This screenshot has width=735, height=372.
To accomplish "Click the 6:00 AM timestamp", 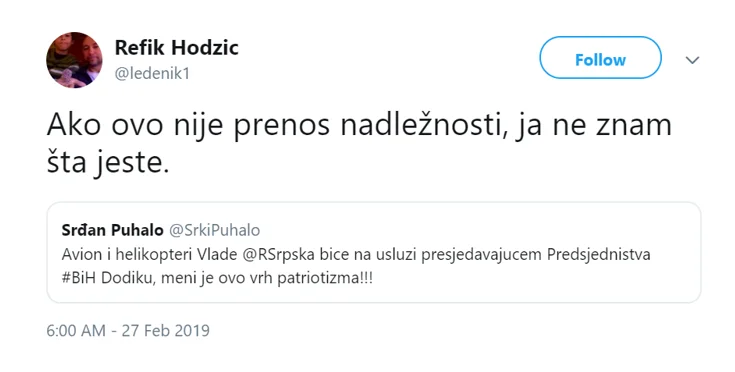I will [76, 330].
